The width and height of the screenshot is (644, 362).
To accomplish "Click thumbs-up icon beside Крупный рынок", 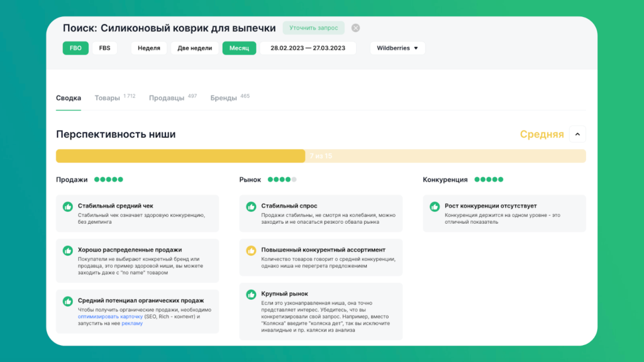I will pyautogui.click(x=251, y=294).
